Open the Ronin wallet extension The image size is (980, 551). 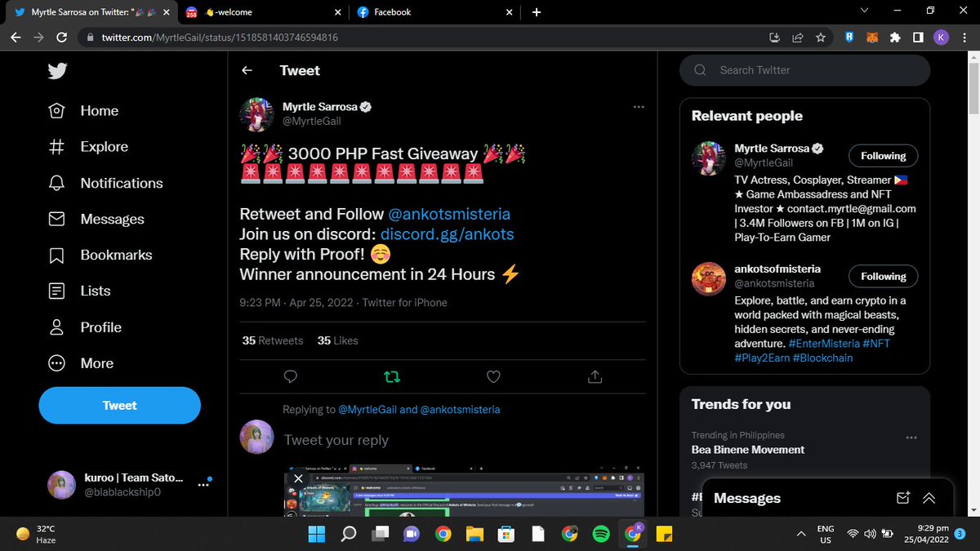click(849, 38)
